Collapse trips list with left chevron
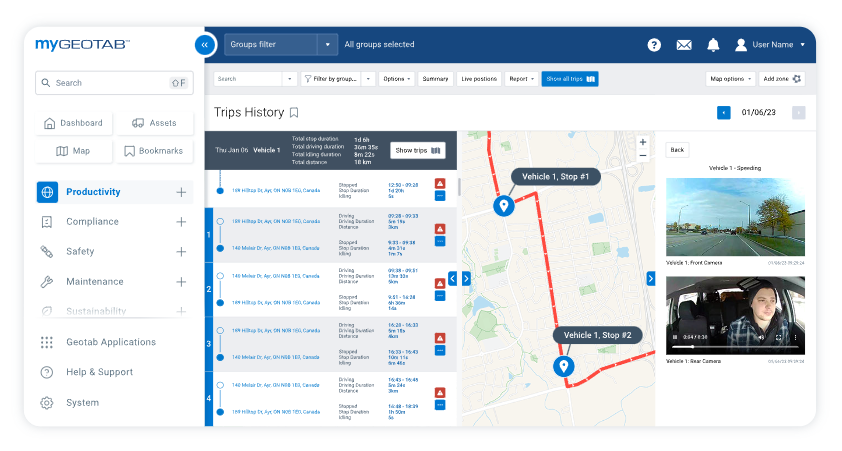This screenshot has height=451, width=842. pos(453,279)
